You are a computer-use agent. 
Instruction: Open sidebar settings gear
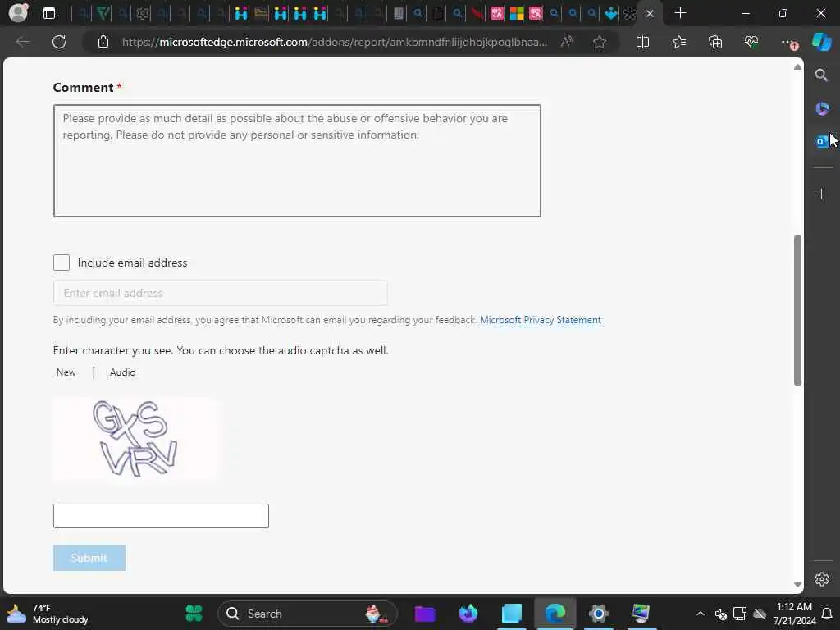tap(821, 579)
